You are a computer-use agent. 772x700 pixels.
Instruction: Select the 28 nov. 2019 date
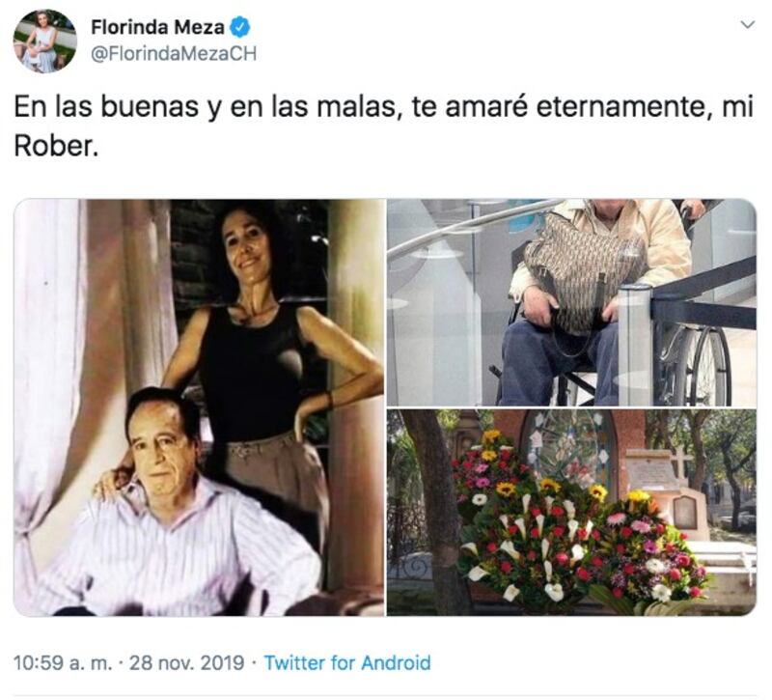click(186, 663)
